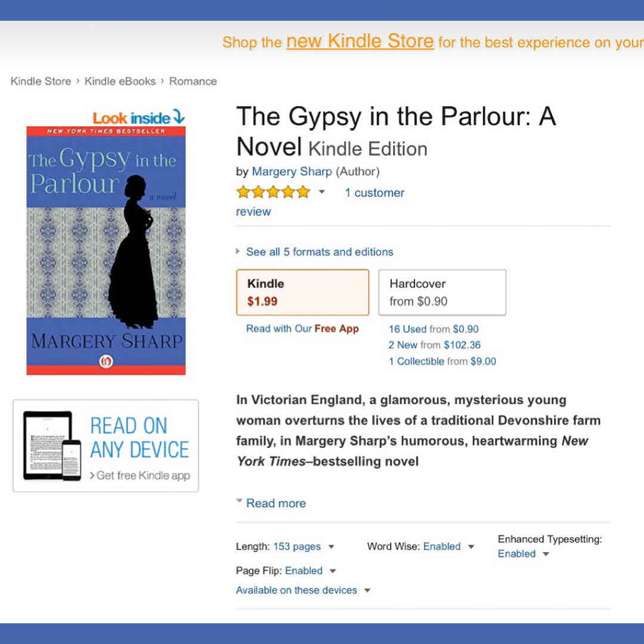Viewport: 644px width, 644px height.
Task: Expand Available on these devices
Action: [x=303, y=590]
